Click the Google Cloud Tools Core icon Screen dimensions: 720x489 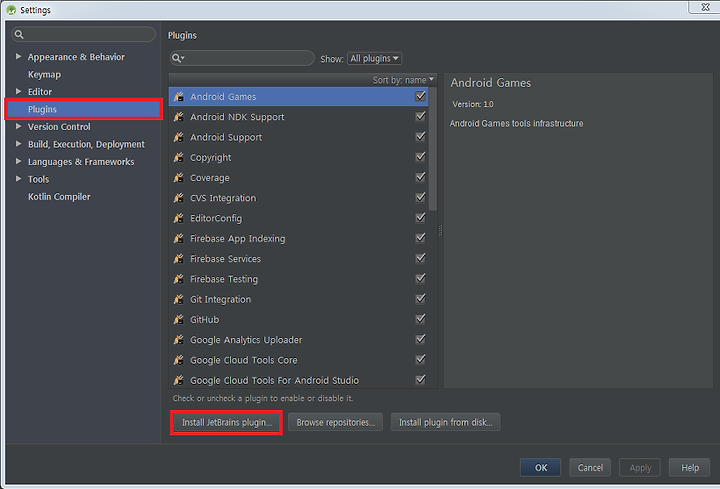coord(179,360)
